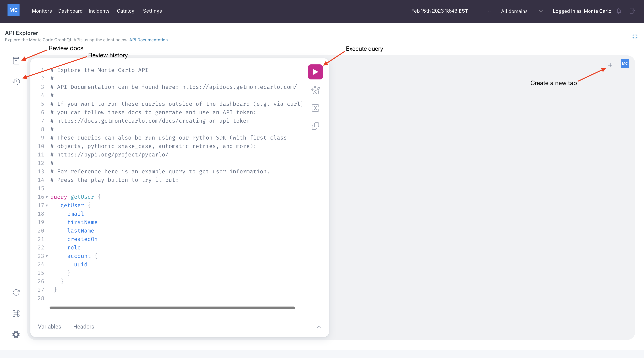Fold the account block at line 23
The image size is (644, 358).
(47, 256)
